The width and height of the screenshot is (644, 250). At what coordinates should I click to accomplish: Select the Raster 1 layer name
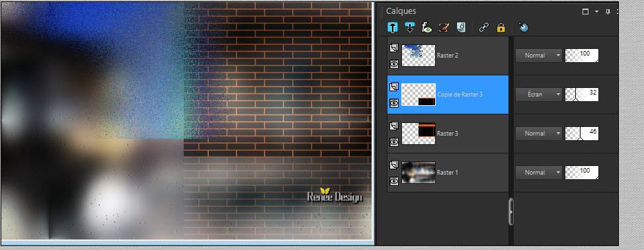pyautogui.click(x=447, y=173)
